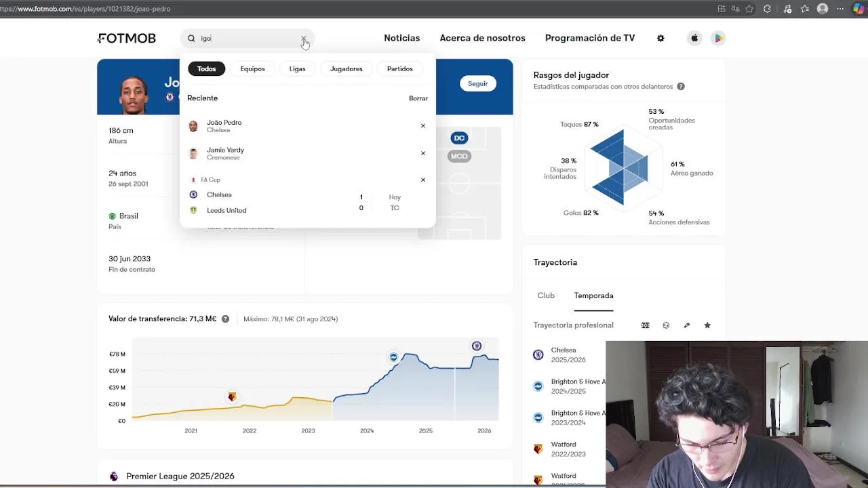Click the player header photo
The image size is (868, 488).
(x=134, y=95)
